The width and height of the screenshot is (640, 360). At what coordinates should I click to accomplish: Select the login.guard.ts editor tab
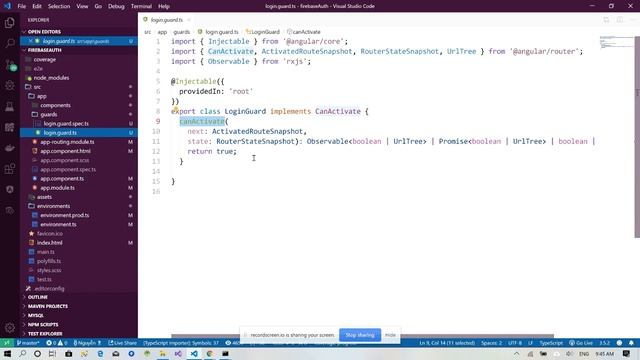pyautogui.click(x=167, y=20)
